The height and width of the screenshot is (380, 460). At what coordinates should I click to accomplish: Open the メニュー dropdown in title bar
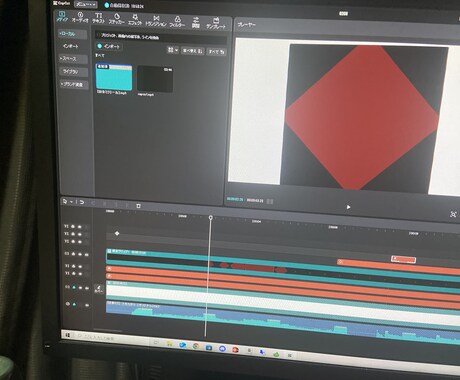pos(85,4)
